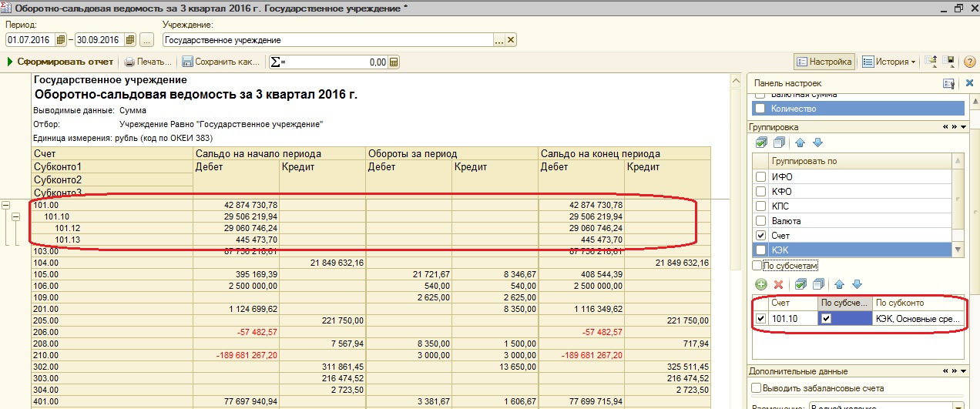The width and height of the screenshot is (980, 409).
Task: Enable the ИФО grouping checkbox
Action: pyautogui.click(x=761, y=177)
